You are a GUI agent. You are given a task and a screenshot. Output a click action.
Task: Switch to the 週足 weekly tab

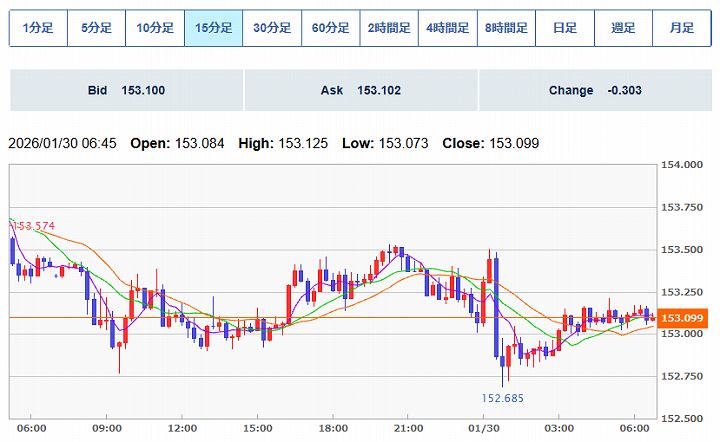pos(623,28)
